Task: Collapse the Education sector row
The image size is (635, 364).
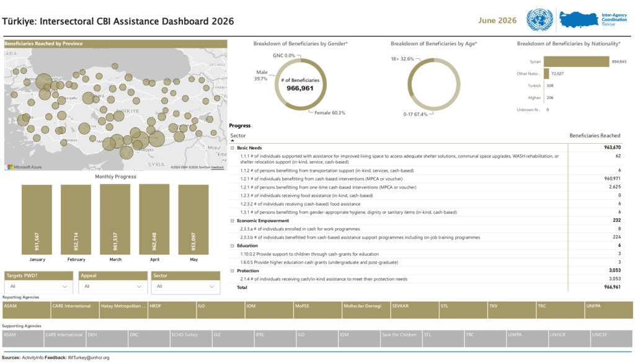Action: click(x=233, y=246)
